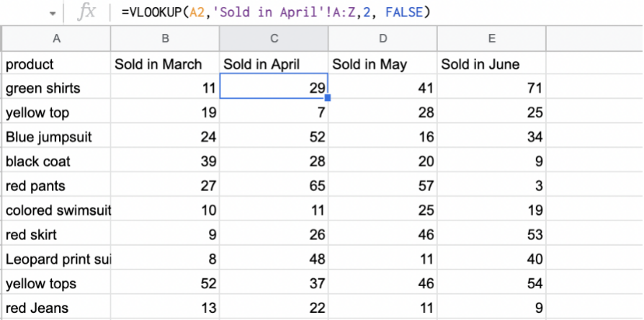This screenshot has height=320, width=644.
Task: Select column D header
Action: (x=383, y=38)
